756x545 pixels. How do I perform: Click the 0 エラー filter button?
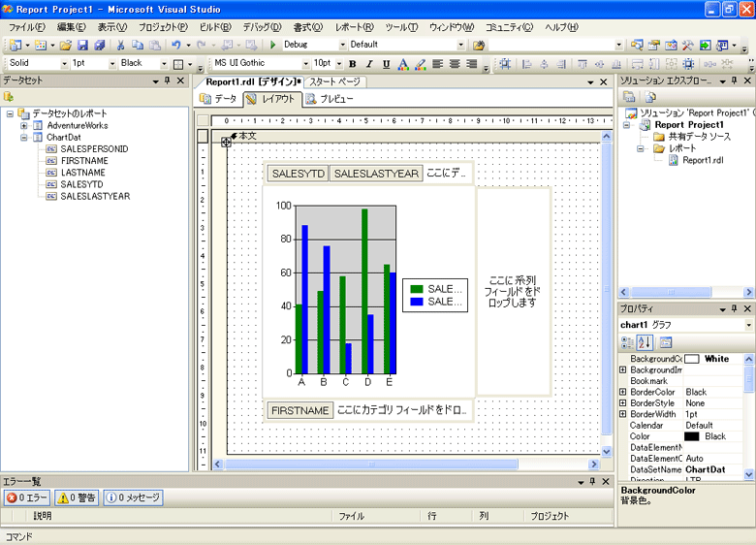pyautogui.click(x=27, y=497)
